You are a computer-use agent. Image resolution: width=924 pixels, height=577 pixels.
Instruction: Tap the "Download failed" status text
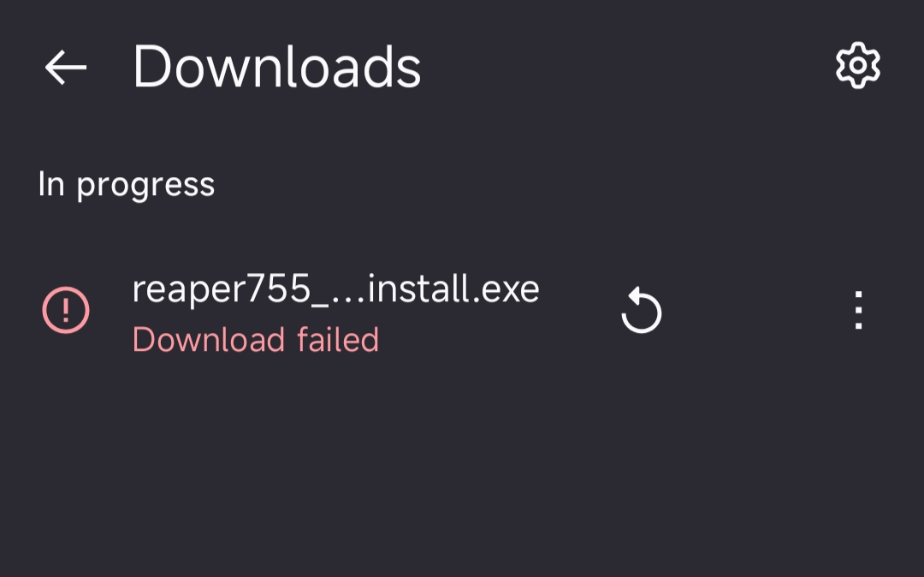pyautogui.click(x=255, y=340)
